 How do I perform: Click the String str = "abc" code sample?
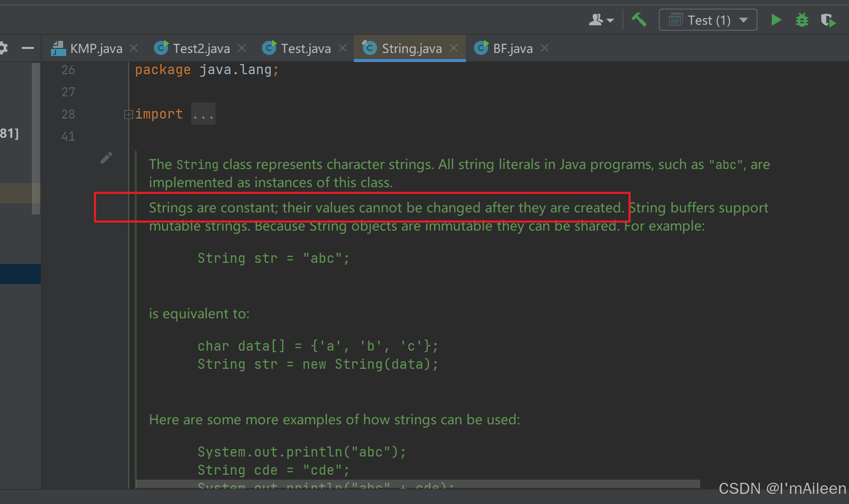(274, 258)
